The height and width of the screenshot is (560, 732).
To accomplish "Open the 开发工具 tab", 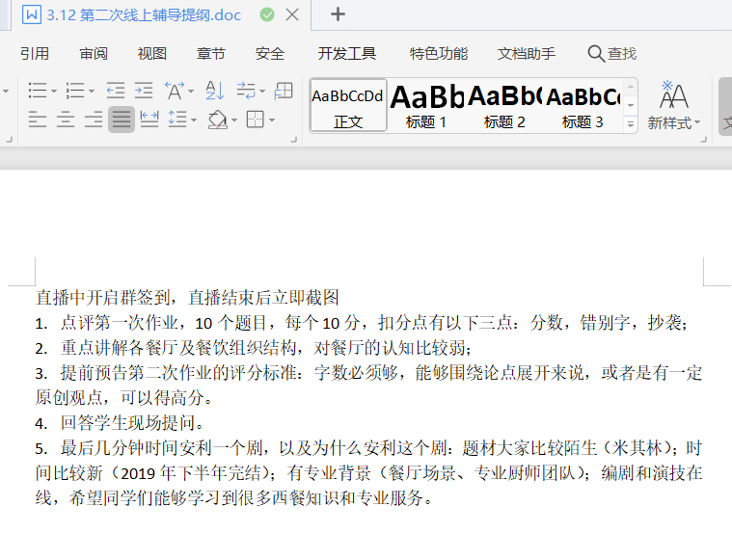I will 347,54.
